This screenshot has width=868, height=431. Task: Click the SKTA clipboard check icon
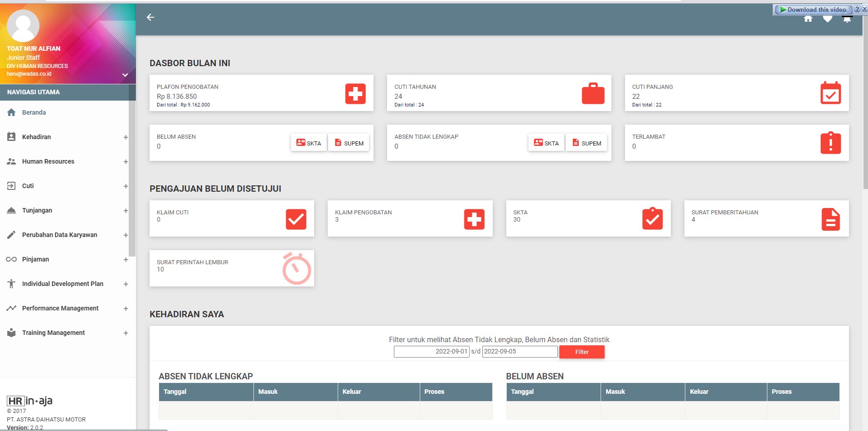click(x=652, y=219)
